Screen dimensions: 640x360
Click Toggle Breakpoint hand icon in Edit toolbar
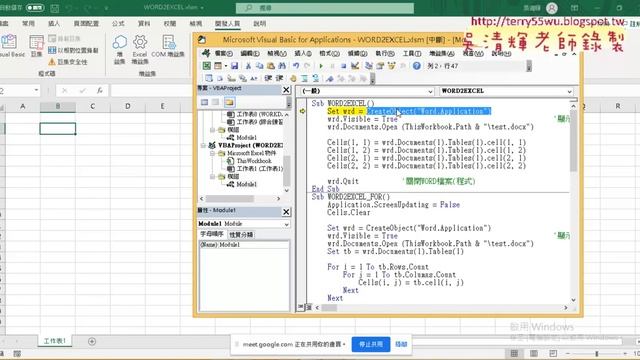pos(293,78)
